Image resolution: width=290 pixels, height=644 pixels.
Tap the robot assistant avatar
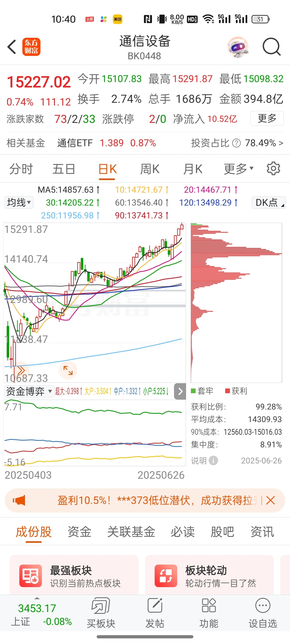click(x=238, y=47)
